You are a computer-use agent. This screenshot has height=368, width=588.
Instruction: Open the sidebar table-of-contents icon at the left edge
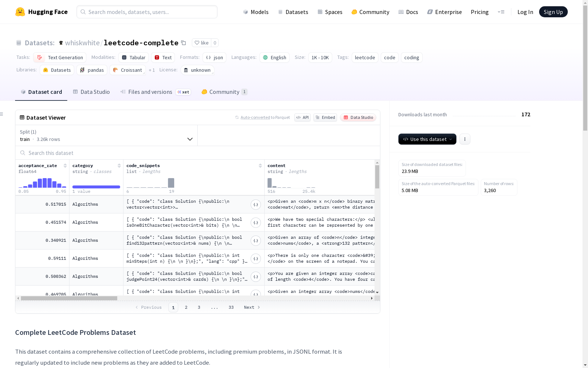tap(1, 114)
